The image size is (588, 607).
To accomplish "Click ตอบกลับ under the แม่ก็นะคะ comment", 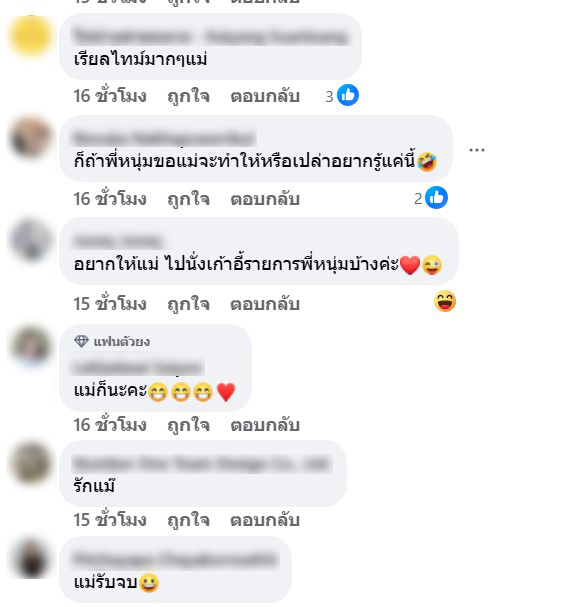I will coord(265,425).
